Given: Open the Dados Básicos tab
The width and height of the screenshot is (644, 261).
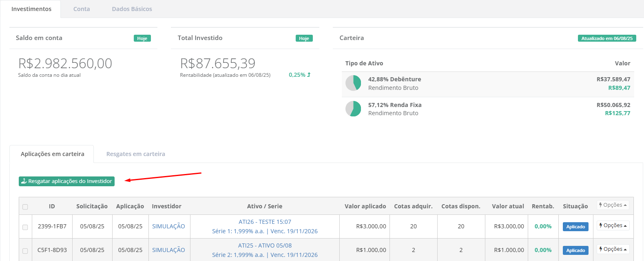Looking at the screenshot, I should (x=132, y=9).
